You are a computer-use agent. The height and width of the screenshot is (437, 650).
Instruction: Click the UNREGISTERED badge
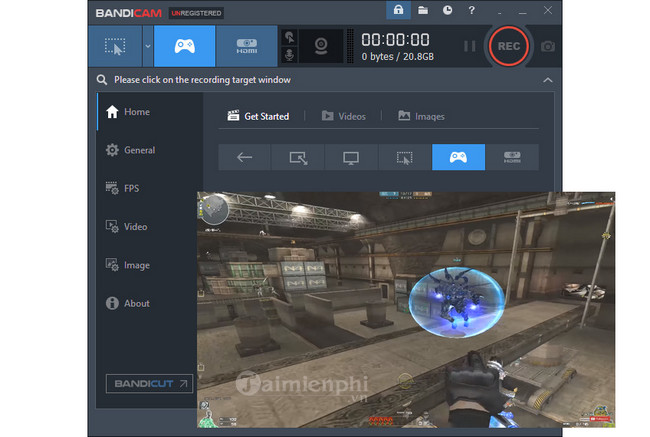pos(196,13)
